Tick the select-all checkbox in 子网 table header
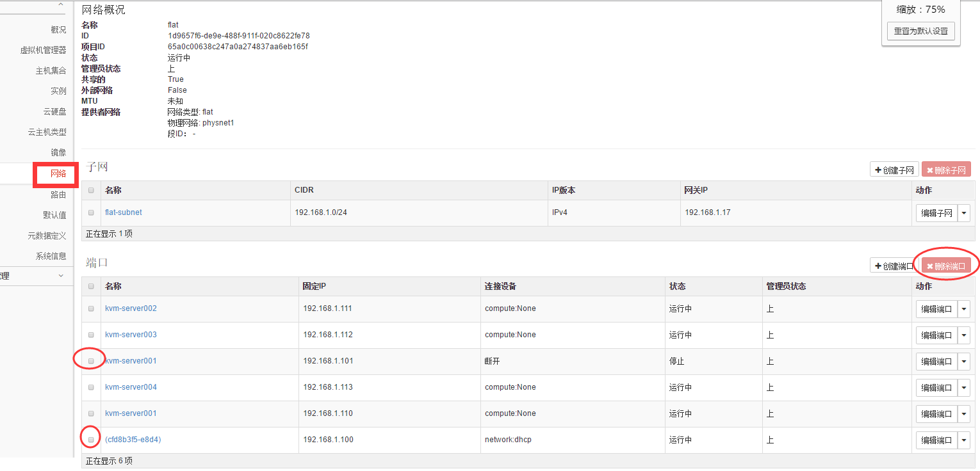980x471 pixels. pyautogui.click(x=91, y=190)
